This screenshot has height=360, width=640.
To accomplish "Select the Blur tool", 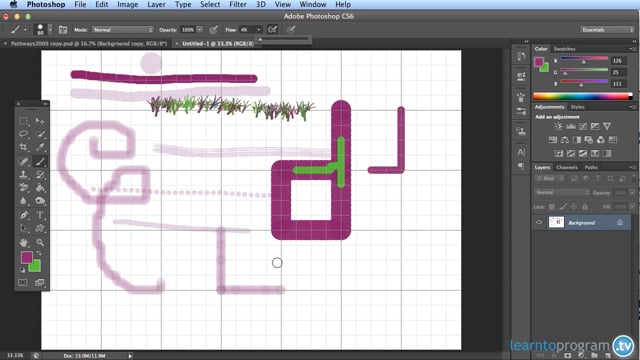I will point(24,201).
